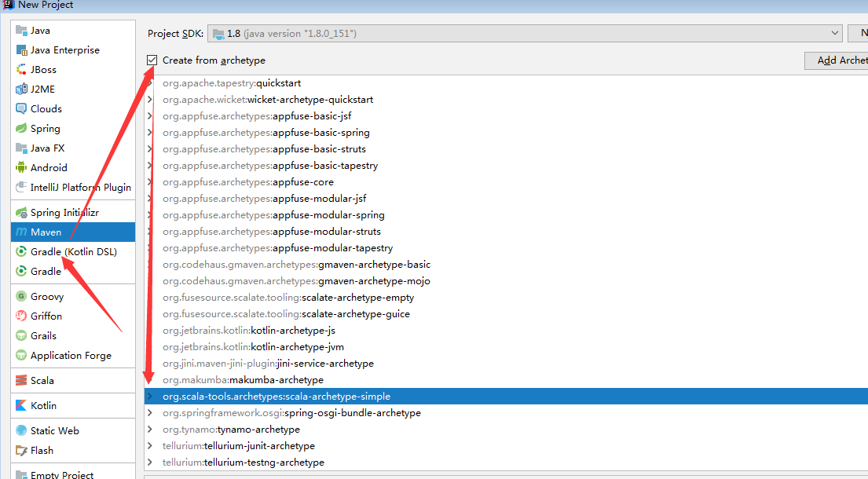Expand tellurium-testng-archetype node
The image size is (868, 479).
tap(149, 463)
